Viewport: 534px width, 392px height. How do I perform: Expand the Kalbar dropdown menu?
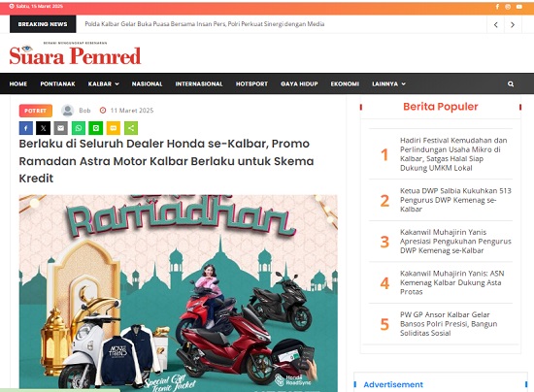104,83
